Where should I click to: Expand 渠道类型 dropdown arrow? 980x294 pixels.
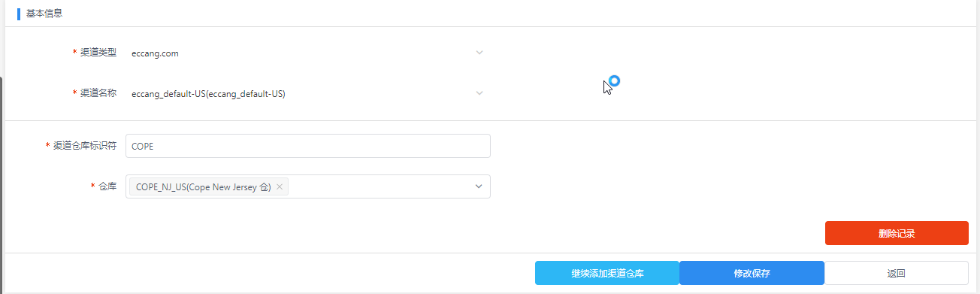pyautogui.click(x=479, y=53)
